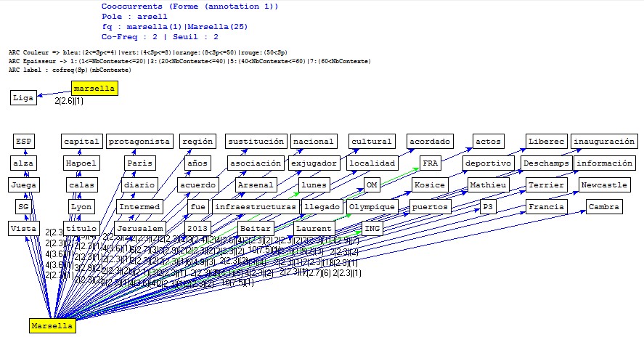
Task: Click the 'inauguración' node
Action: pyautogui.click(x=604, y=142)
